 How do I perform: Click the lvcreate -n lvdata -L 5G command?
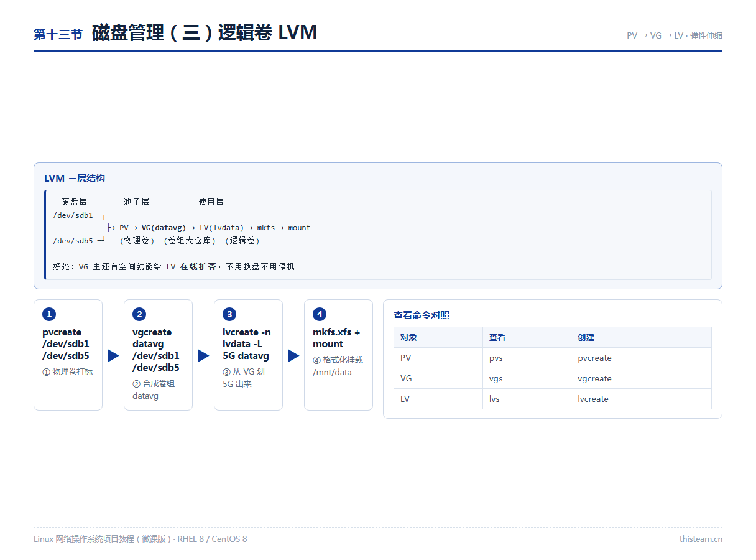point(246,344)
